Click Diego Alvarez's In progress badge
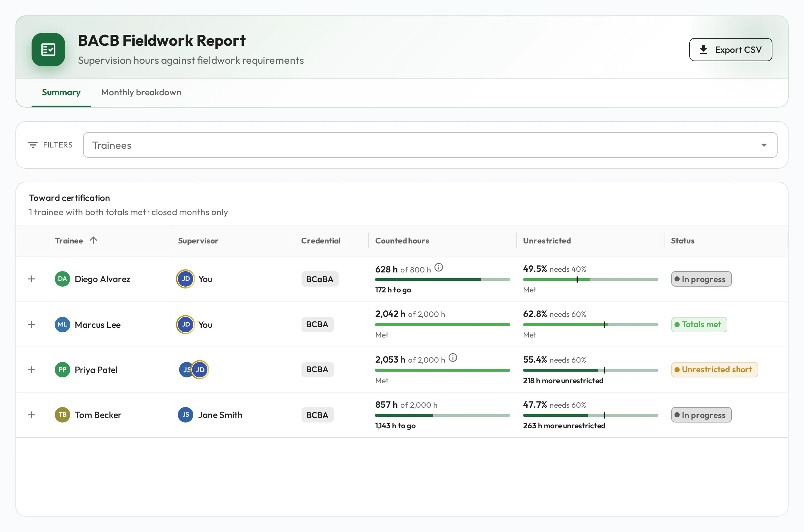 pos(701,279)
